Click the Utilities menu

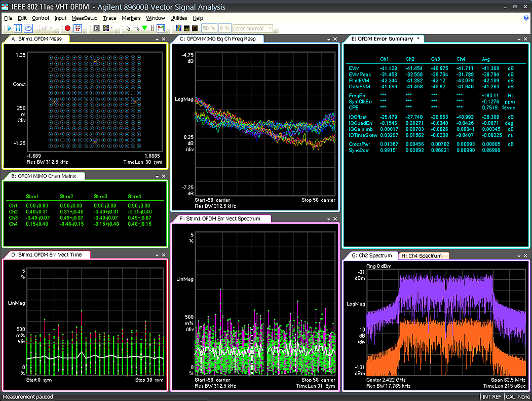(178, 18)
